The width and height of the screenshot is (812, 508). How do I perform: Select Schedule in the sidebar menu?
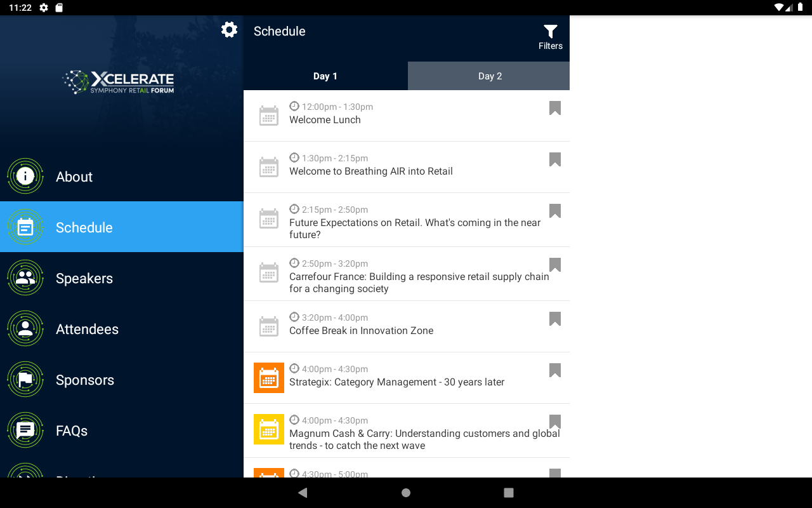coord(122,227)
